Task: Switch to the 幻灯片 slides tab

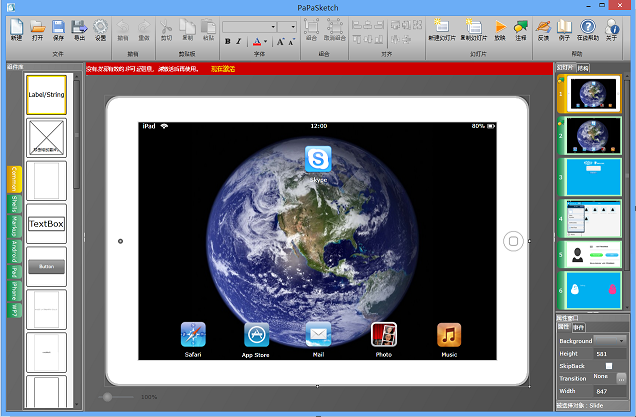Action: (565, 68)
